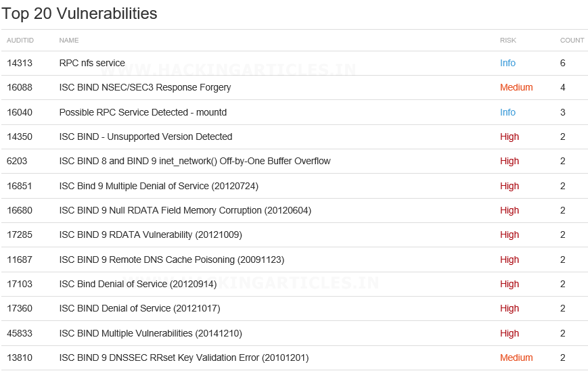Click High risk for audit 17285
588x371 pixels.
[510, 234]
